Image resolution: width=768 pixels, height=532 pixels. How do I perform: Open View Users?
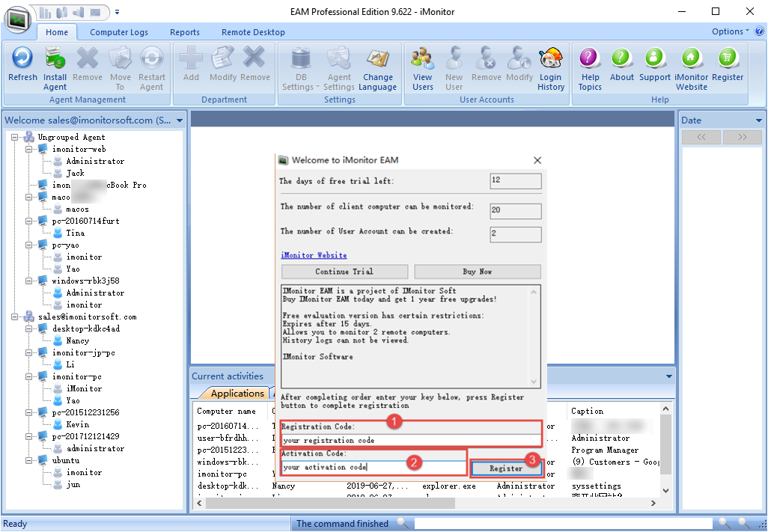(423, 68)
